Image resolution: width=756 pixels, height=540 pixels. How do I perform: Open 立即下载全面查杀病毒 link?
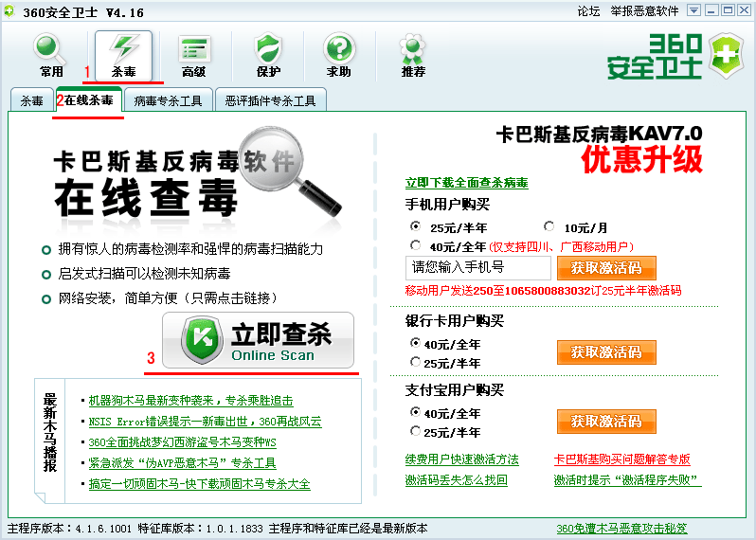tap(466, 183)
